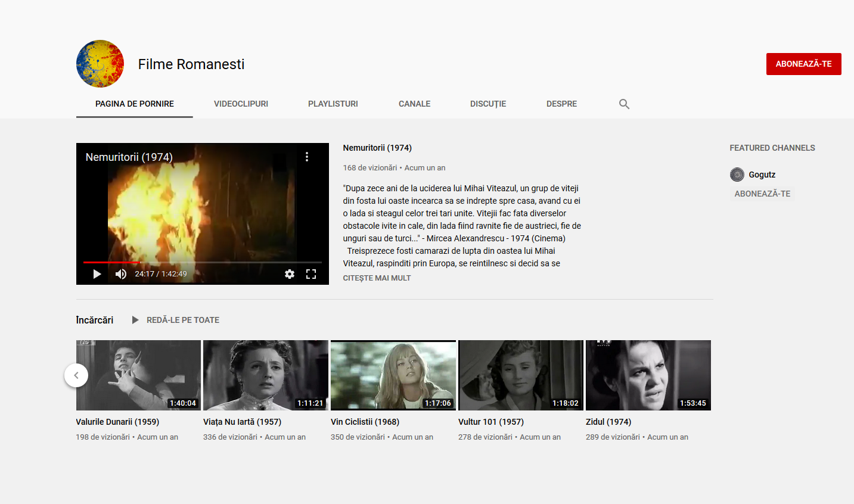
Task: Click the description paragraph about Mihai Viteazul
Action: click(x=462, y=226)
